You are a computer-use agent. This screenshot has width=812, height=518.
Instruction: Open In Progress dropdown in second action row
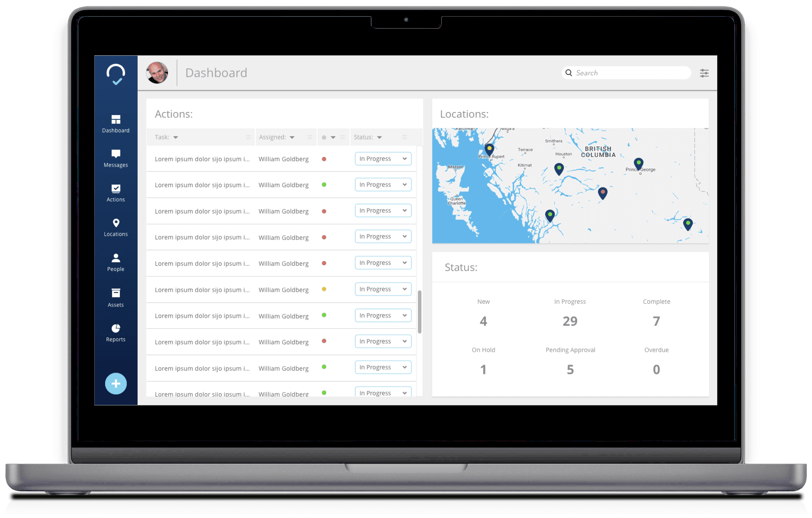pos(383,185)
